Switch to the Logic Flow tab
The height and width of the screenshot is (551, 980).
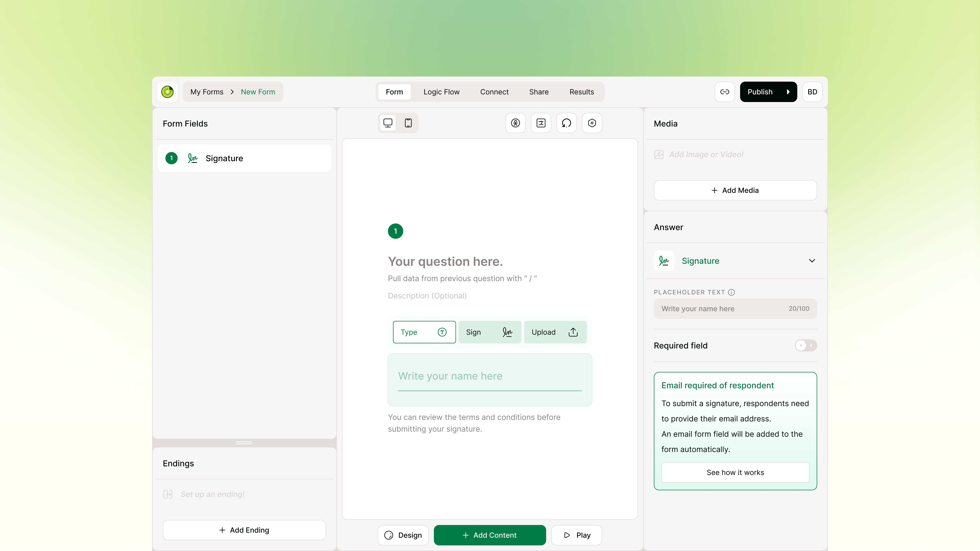(x=441, y=92)
